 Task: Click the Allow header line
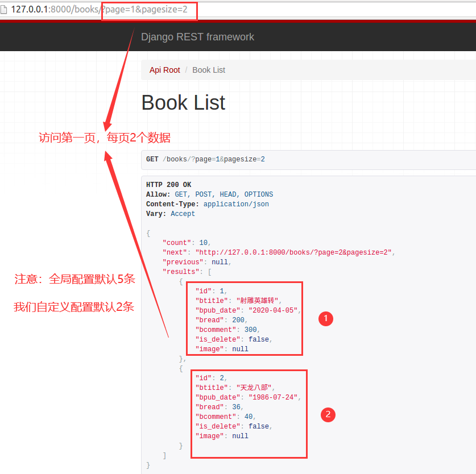tap(209, 194)
